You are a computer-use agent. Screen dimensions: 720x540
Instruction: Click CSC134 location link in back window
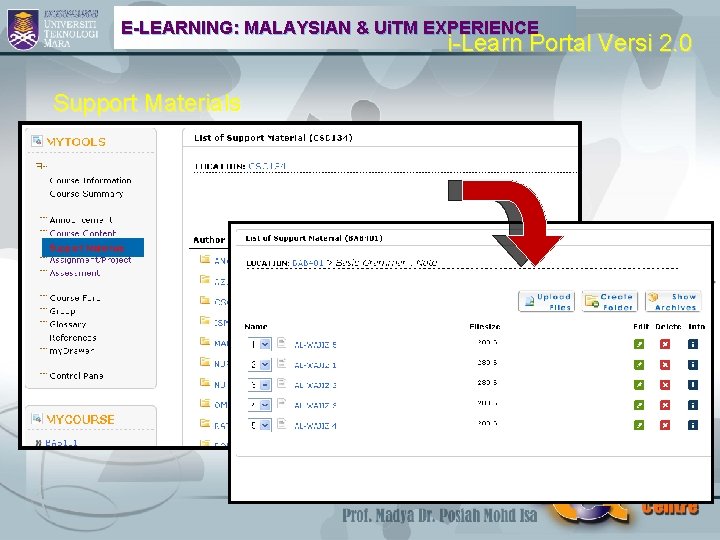click(267, 166)
